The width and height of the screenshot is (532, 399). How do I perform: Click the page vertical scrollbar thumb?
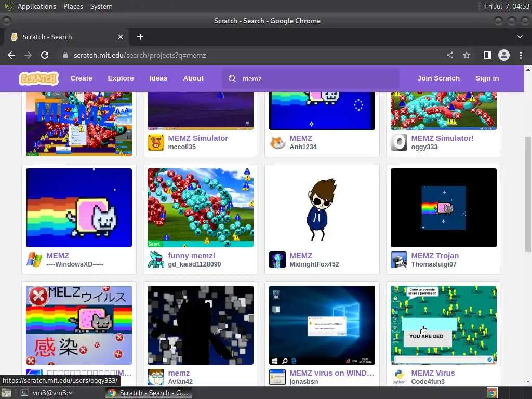(528, 194)
